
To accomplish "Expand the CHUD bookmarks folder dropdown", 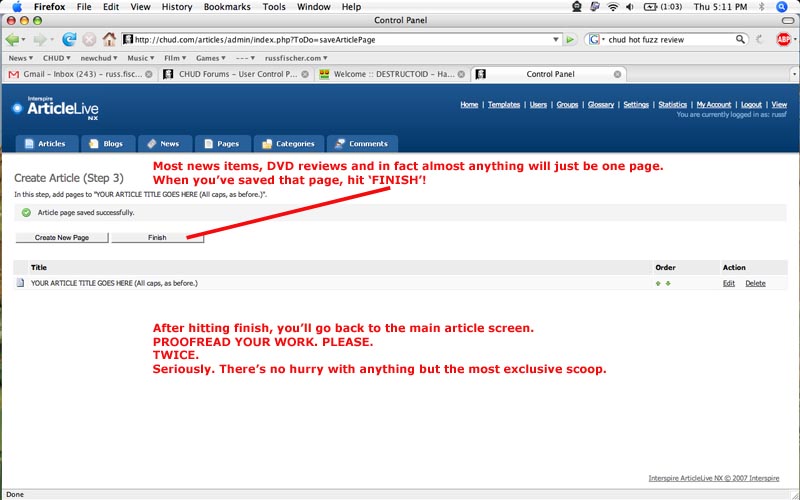I will 56,58.
